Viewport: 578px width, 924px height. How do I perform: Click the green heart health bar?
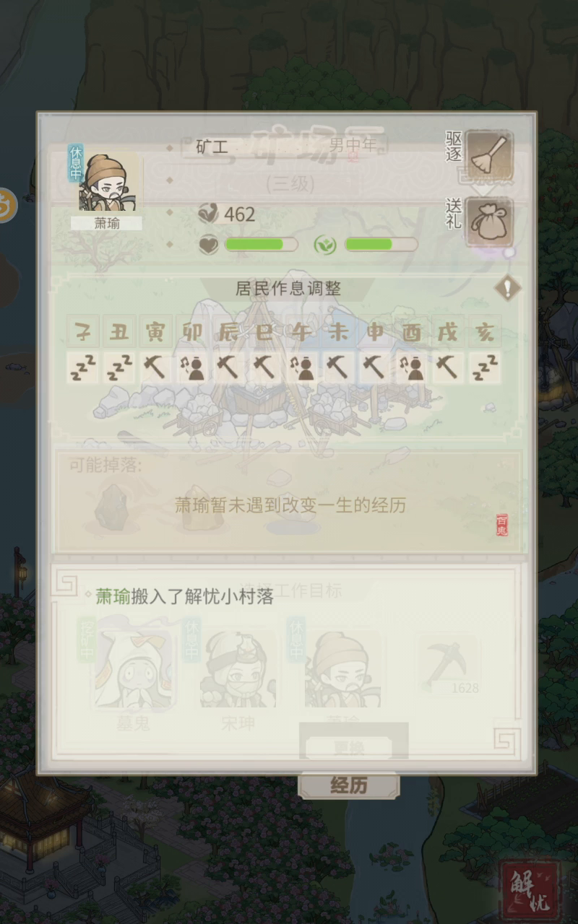coord(261,245)
